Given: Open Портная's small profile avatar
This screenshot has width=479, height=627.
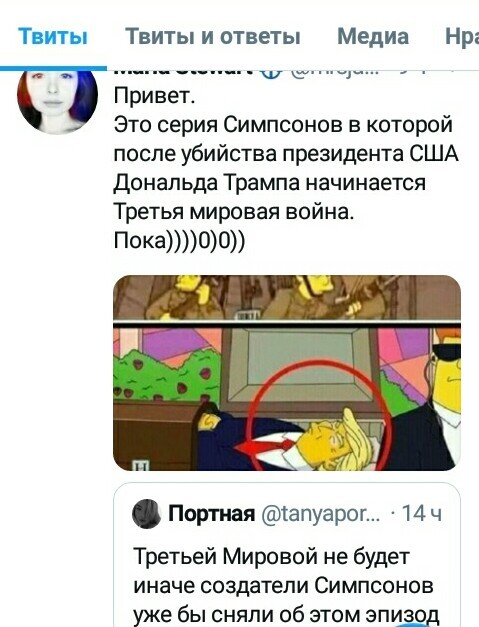Looking at the screenshot, I should point(146,513).
